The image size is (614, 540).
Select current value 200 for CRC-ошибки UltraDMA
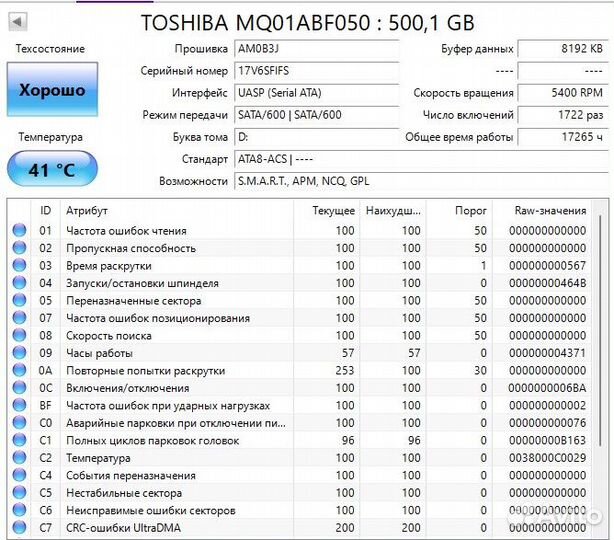345,528
